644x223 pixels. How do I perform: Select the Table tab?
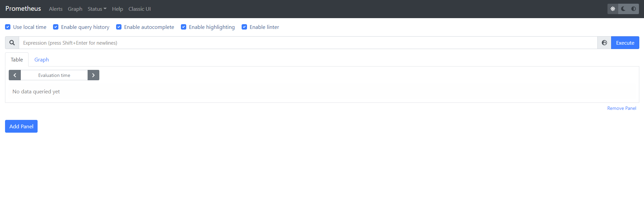(17, 59)
